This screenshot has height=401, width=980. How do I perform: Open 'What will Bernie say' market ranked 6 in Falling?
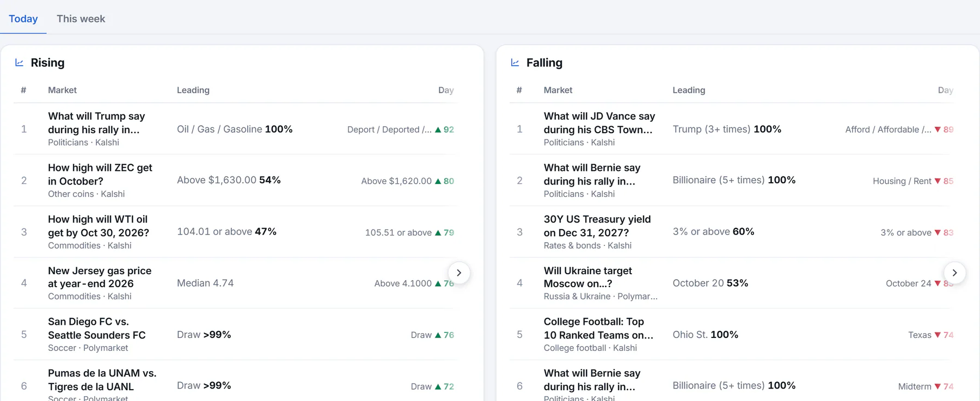(592, 380)
